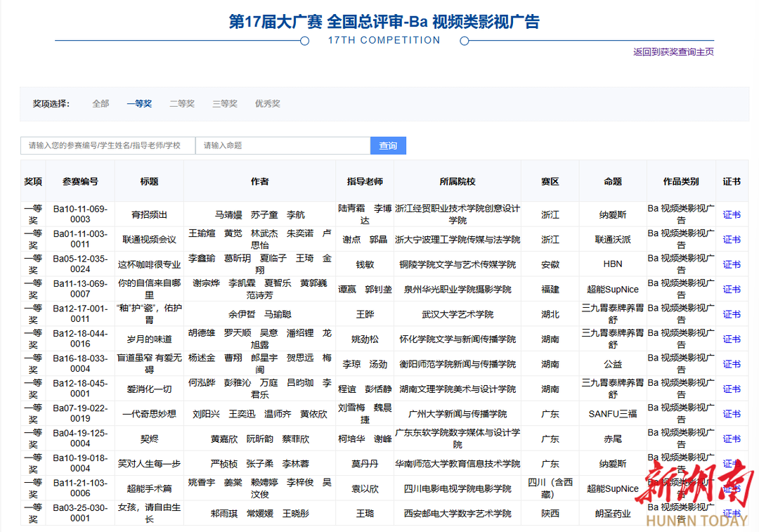
Task: Switch to the 三等奖 filter tab
Action: (x=225, y=103)
